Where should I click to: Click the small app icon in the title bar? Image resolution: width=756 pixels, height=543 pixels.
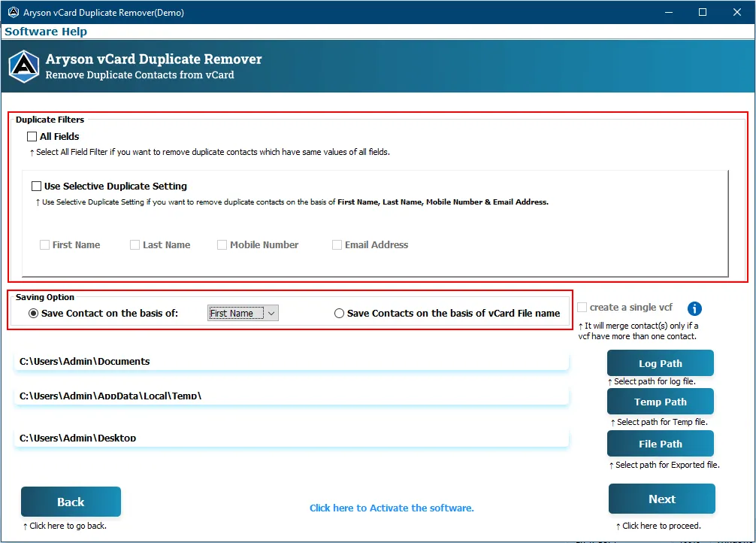click(13, 12)
